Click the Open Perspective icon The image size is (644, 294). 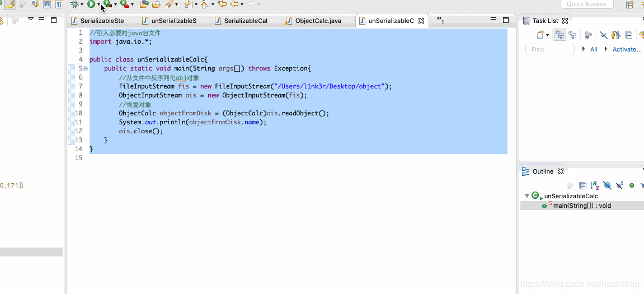tap(629, 4)
